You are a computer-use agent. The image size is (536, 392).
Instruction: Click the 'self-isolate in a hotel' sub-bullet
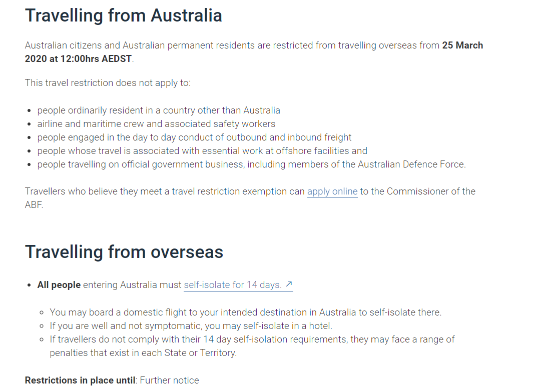191,326
